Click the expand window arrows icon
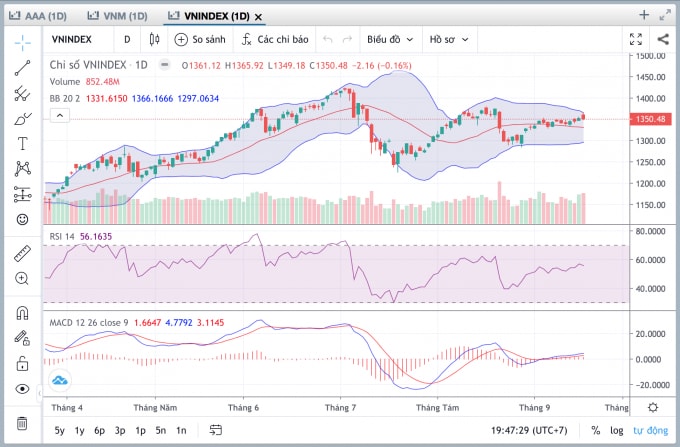Screen dimensions: 680x447 (665, 16)
